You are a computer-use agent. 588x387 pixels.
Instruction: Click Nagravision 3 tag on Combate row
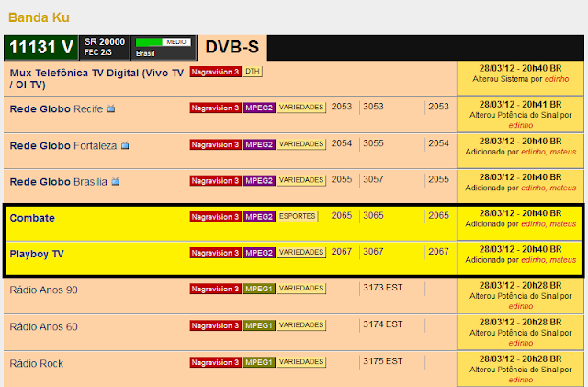(x=215, y=217)
